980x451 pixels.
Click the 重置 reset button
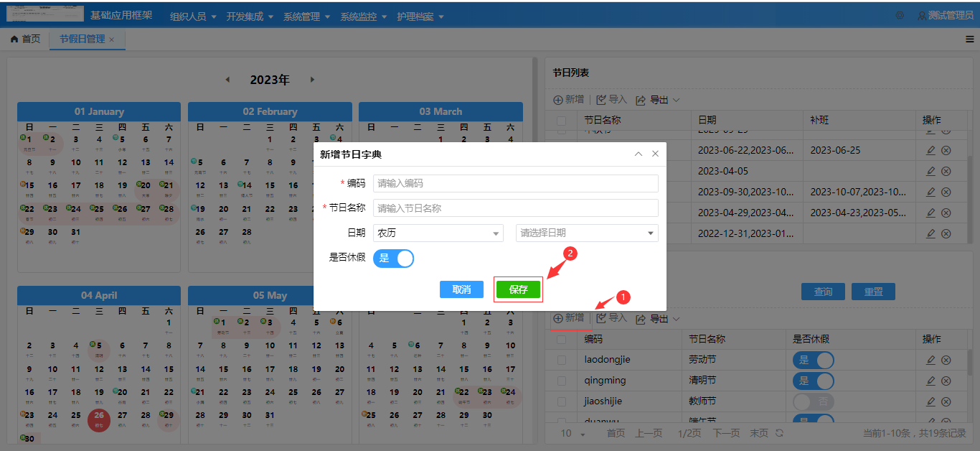(873, 291)
